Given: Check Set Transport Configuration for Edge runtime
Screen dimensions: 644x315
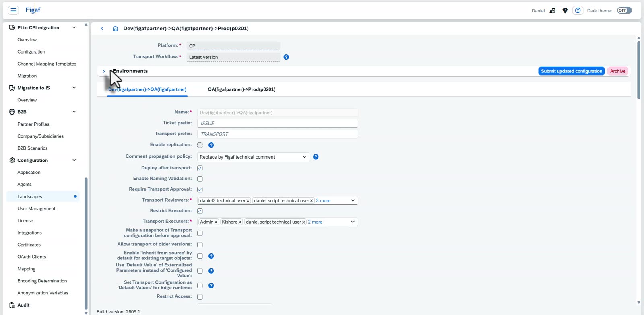Looking at the screenshot, I should [x=200, y=286].
